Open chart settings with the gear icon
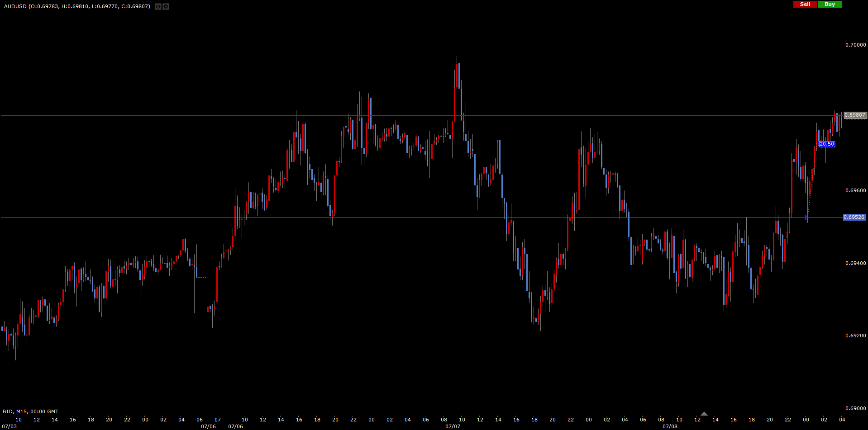Viewport: 868px width, 430px height. (166, 7)
